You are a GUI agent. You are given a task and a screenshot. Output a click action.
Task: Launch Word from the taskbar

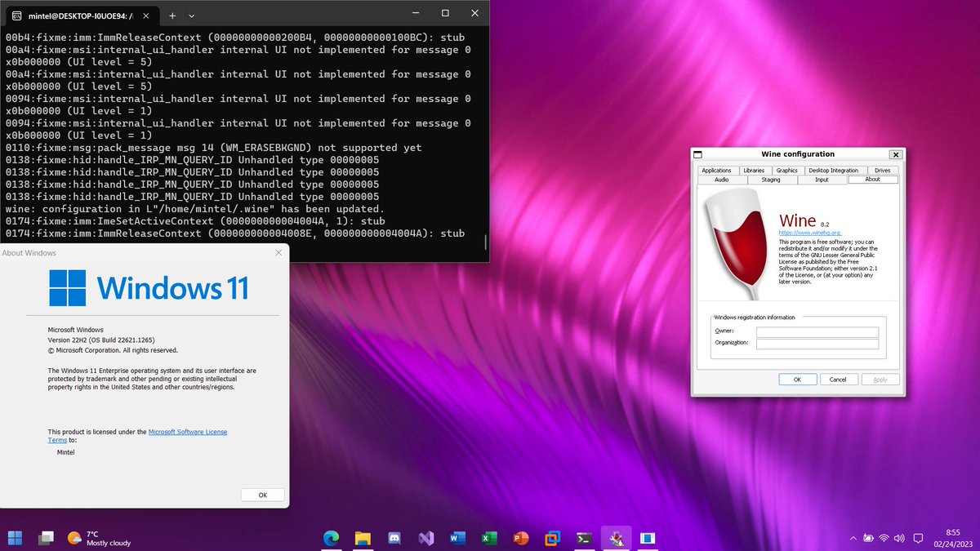(457, 538)
